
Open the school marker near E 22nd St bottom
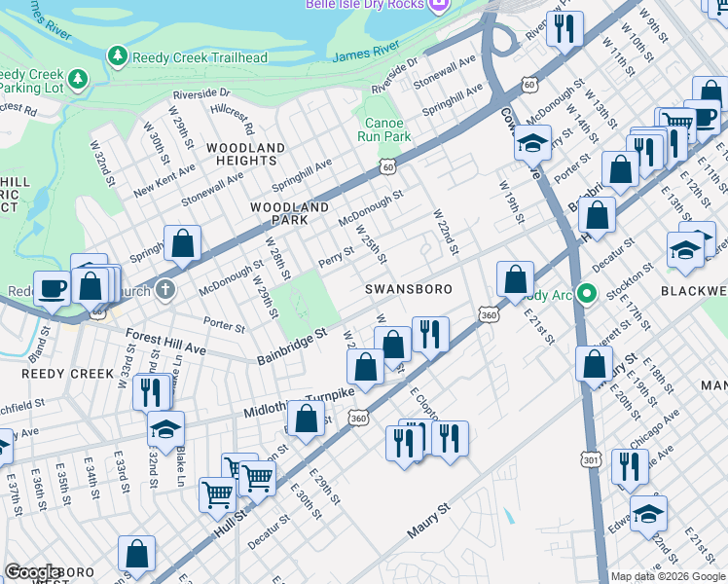click(x=648, y=514)
